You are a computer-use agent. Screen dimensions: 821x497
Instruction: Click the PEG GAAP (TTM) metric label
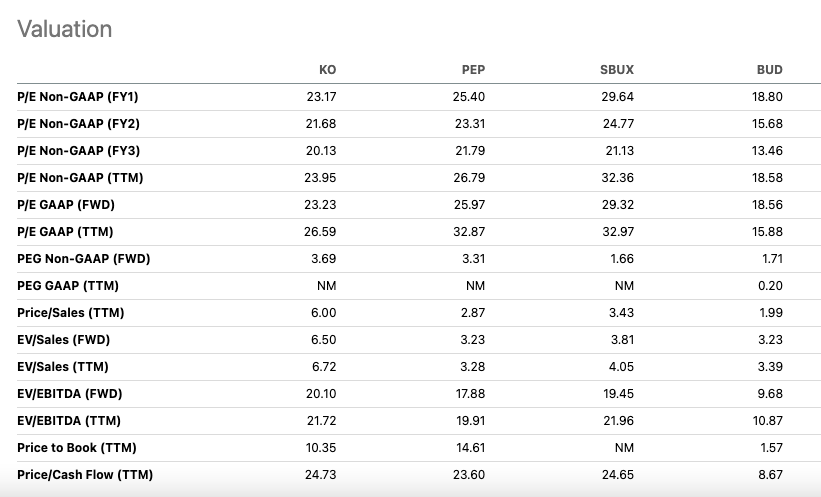[68, 286]
